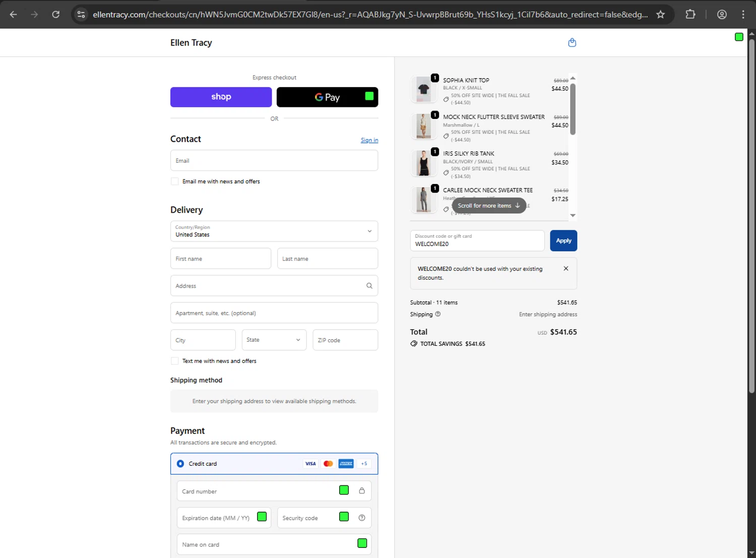Image resolution: width=756 pixels, height=558 pixels.
Task: Click the $541.65 total amount
Action: (x=563, y=332)
